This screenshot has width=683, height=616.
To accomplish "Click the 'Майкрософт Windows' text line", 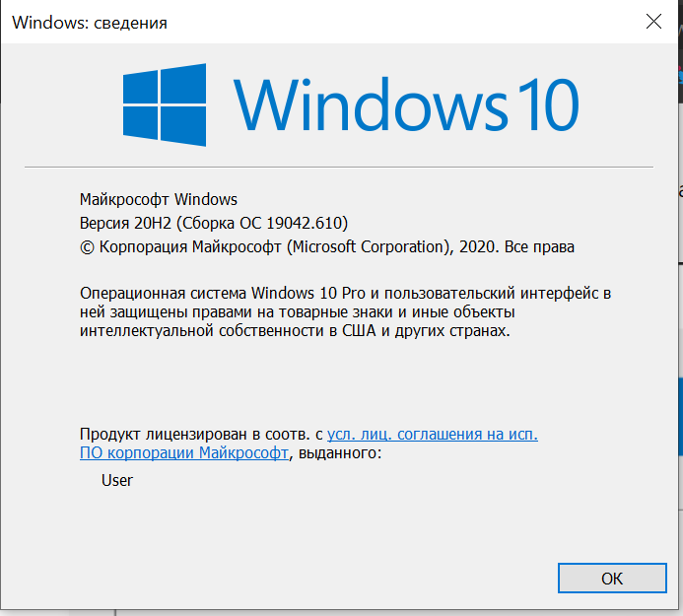I will click(x=159, y=199).
